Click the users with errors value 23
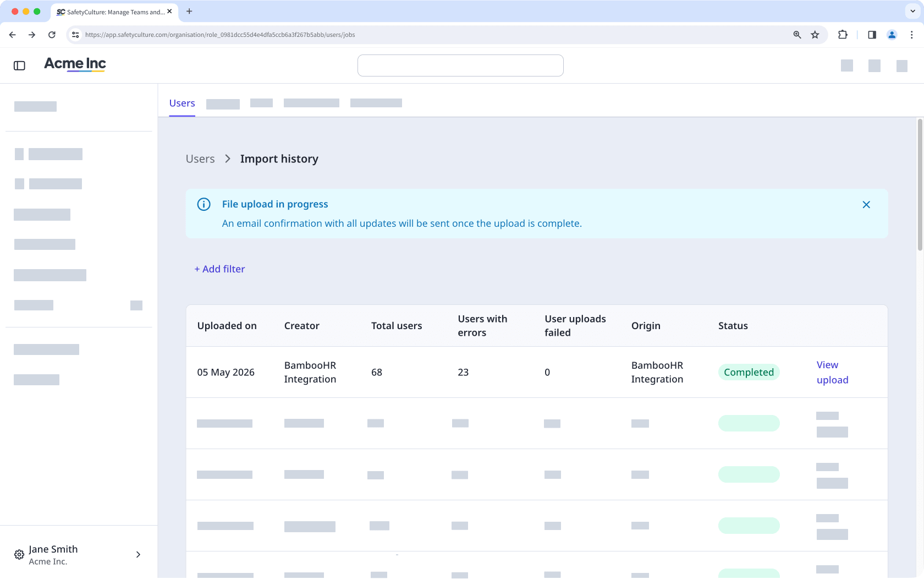 tap(463, 373)
